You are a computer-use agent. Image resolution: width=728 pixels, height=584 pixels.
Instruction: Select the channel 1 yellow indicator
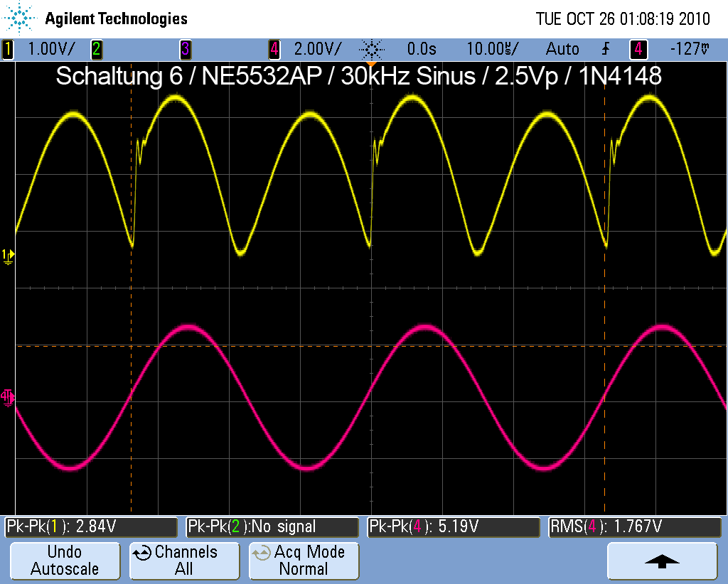pos(7,49)
